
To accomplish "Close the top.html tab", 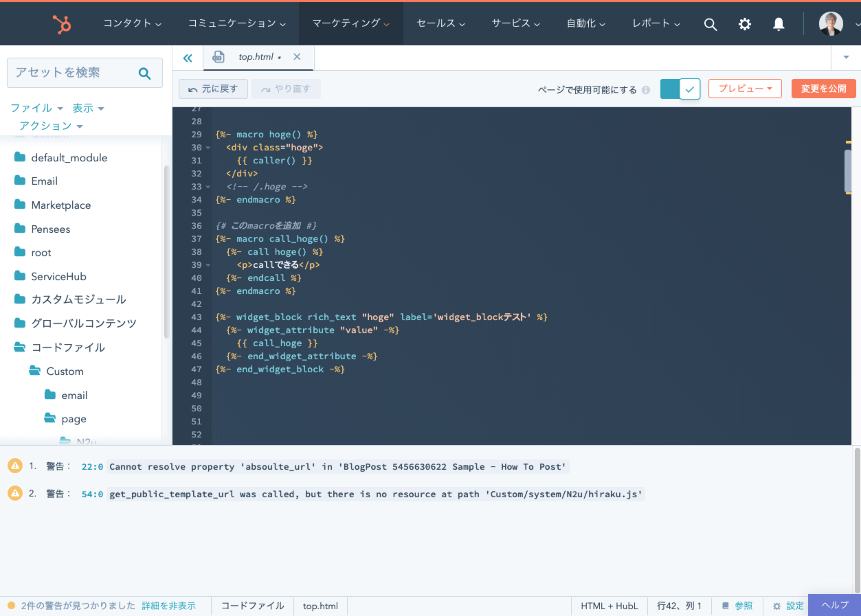I will coord(297,57).
